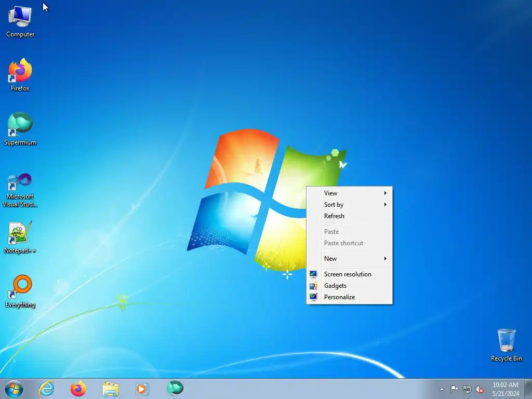This screenshot has height=399, width=532.
Task: Click the greyed-out Paste entry
Action: click(350, 232)
